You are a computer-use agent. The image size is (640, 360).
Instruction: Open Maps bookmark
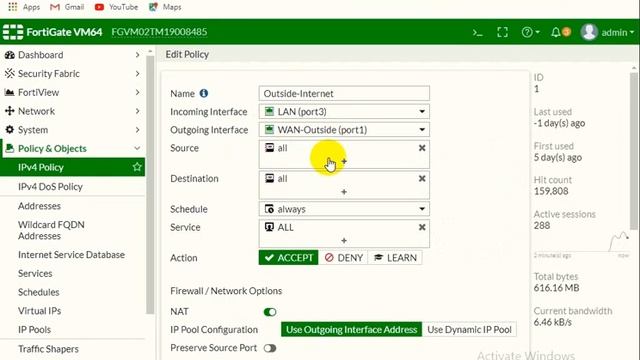[x=165, y=7]
